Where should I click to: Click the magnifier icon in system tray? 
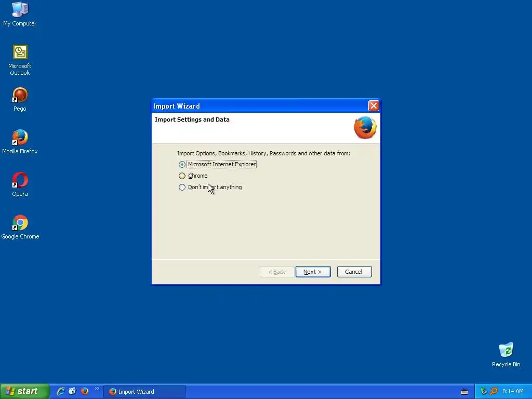tap(494, 391)
